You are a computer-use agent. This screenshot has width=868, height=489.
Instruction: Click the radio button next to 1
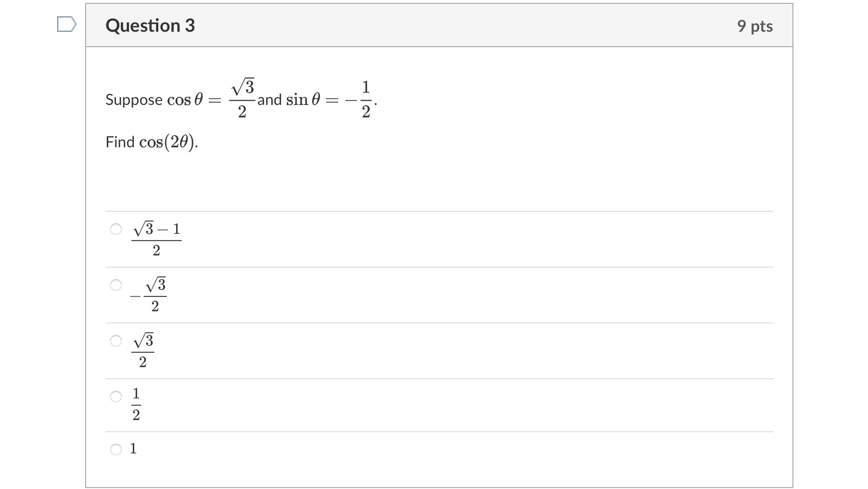point(115,449)
